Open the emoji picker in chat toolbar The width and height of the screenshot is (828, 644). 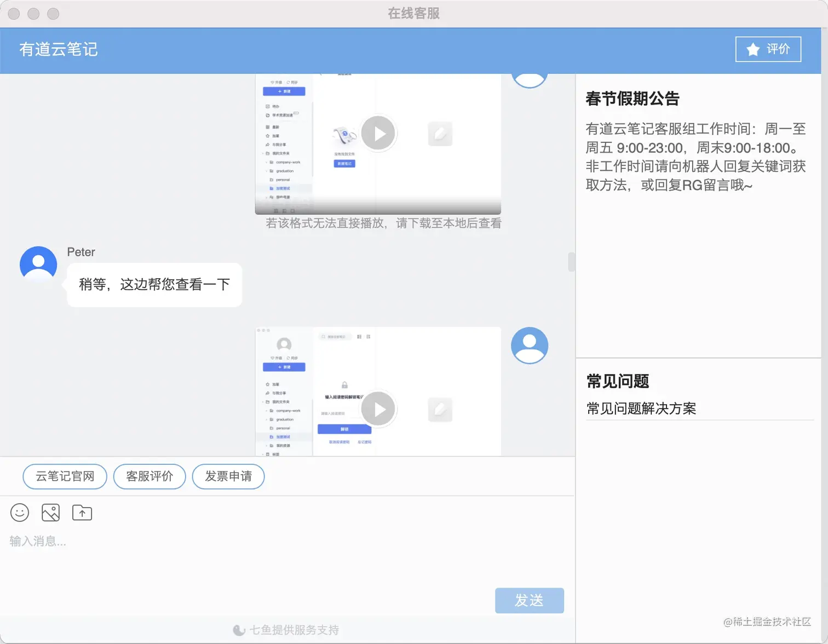pos(20,513)
